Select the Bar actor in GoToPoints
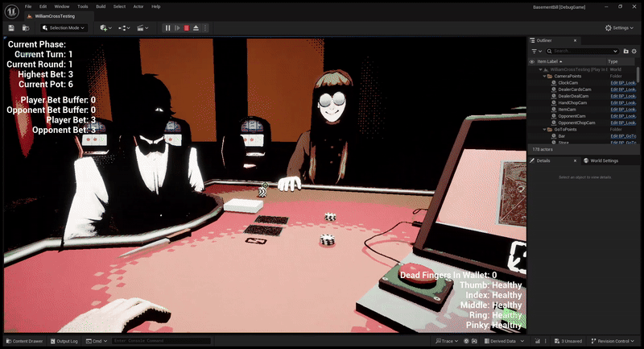Screen dimensions: 644x349 tap(561, 136)
